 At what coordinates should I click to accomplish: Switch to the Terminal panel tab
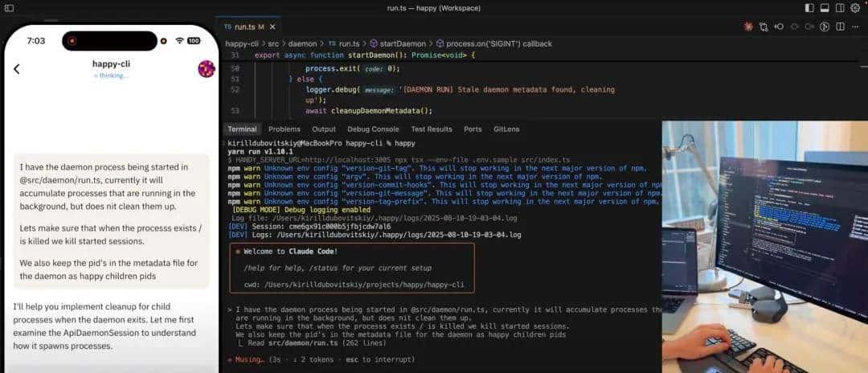click(x=242, y=129)
